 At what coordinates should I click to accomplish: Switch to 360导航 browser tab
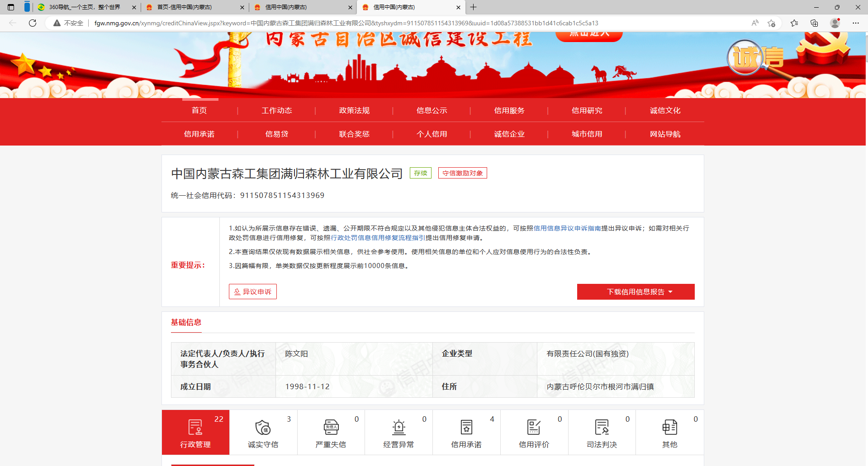(86, 7)
